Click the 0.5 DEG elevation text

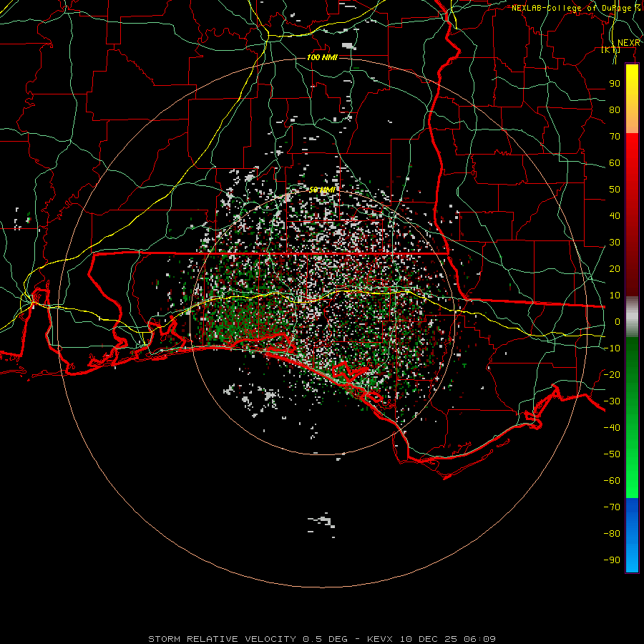326,639
